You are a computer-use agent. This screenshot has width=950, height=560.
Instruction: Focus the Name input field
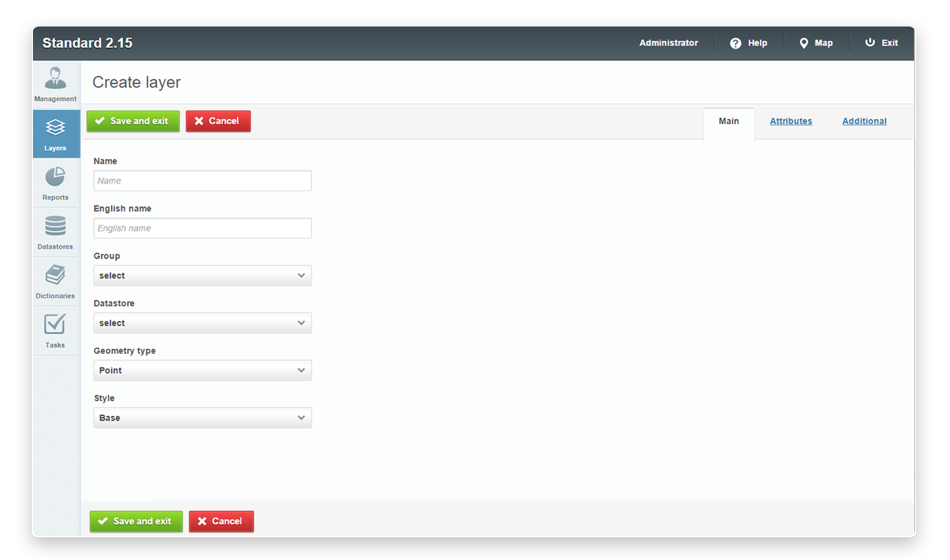202,181
